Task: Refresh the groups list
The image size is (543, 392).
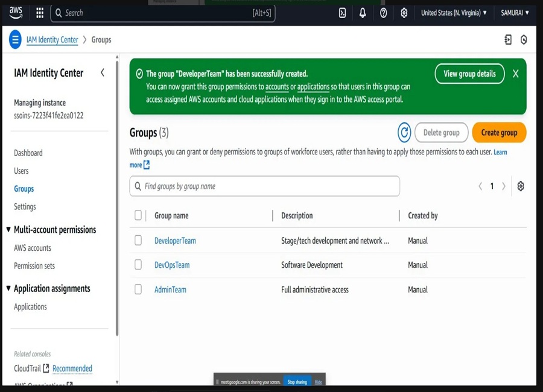Action: pyautogui.click(x=404, y=132)
